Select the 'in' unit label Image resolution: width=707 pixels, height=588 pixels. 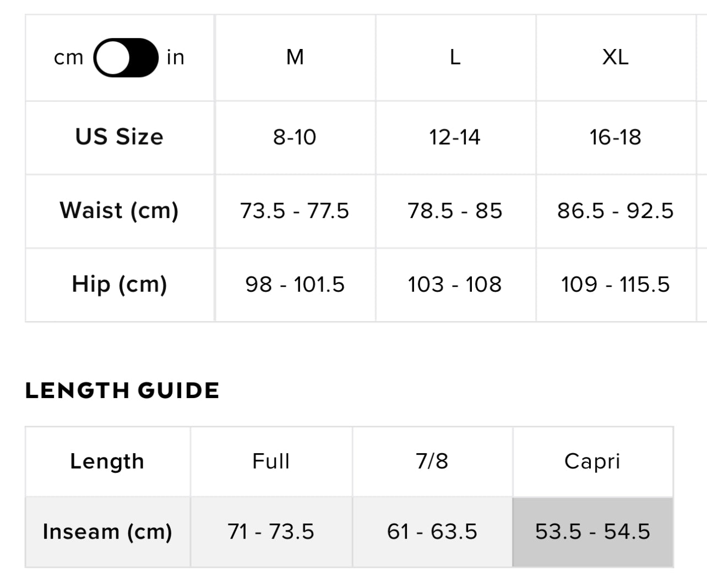(x=176, y=58)
